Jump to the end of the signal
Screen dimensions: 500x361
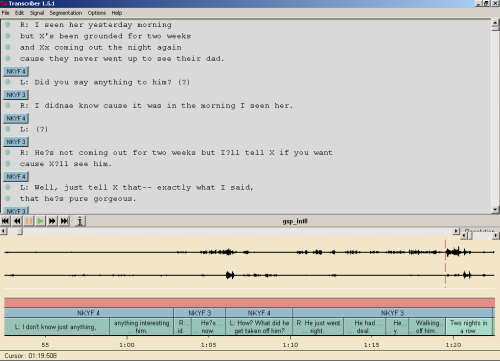click(64, 221)
